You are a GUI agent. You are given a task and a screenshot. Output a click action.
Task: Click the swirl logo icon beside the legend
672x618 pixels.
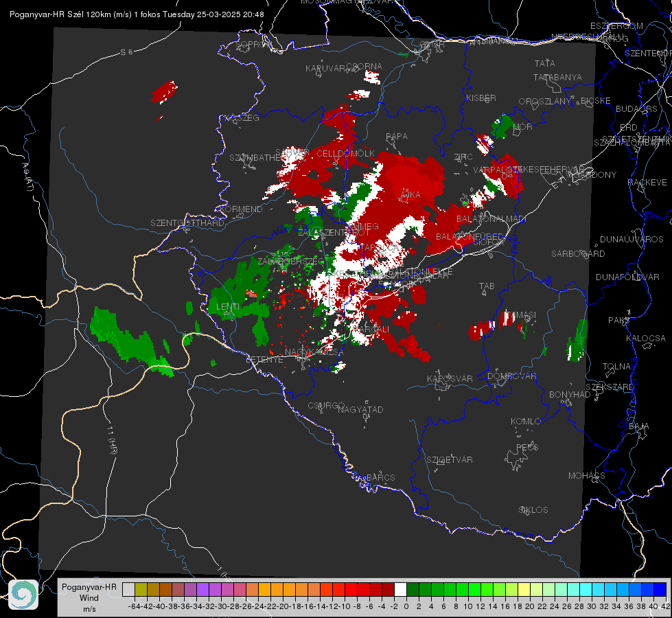[x=23, y=595]
